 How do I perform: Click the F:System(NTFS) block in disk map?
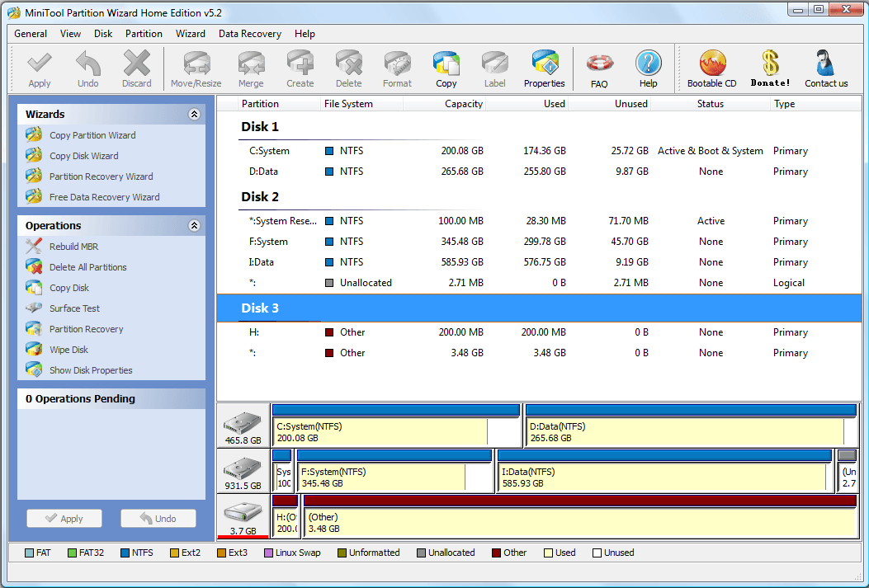tap(394, 471)
